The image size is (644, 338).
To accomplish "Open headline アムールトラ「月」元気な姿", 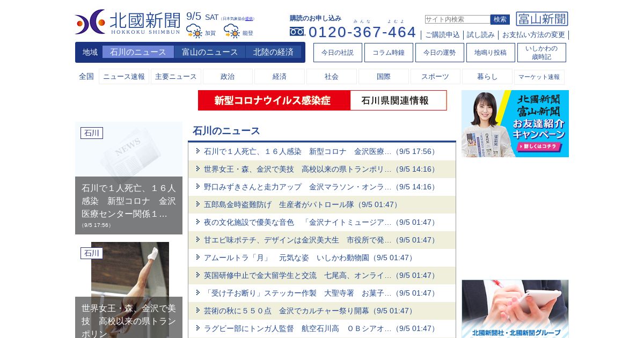I will click(310, 258).
